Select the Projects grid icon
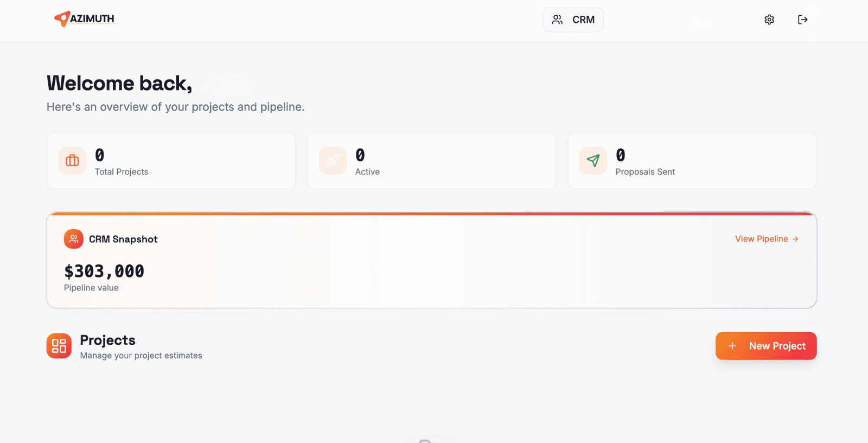This screenshot has width=868, height=443. [x=59, y=345]
